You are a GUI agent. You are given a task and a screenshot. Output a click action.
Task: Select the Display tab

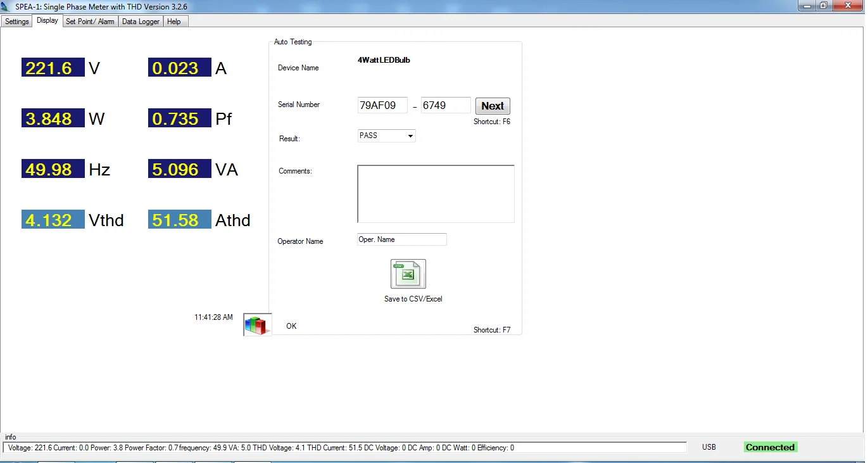[x=47, y=20]
